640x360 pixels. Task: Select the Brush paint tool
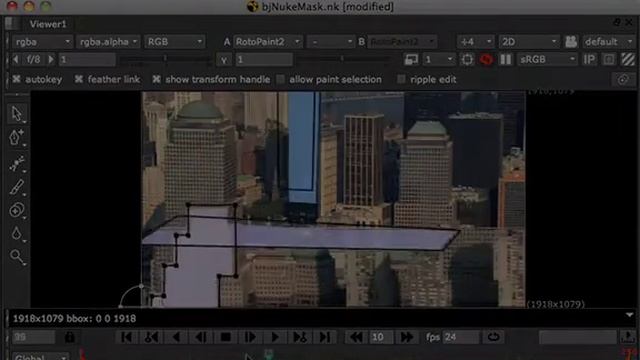[x=16, y=187]
